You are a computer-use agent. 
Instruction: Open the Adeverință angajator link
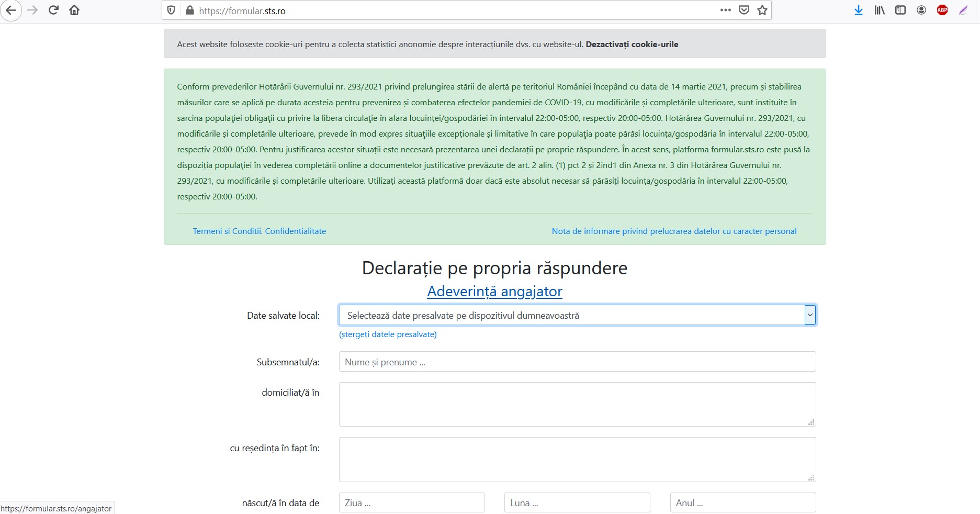point(494,292)
